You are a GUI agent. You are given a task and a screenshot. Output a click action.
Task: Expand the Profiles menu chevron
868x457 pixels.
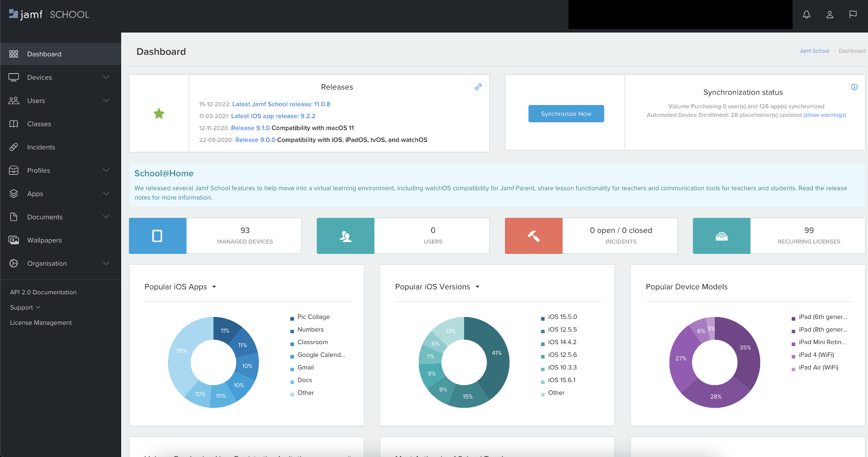pos(106,170)
